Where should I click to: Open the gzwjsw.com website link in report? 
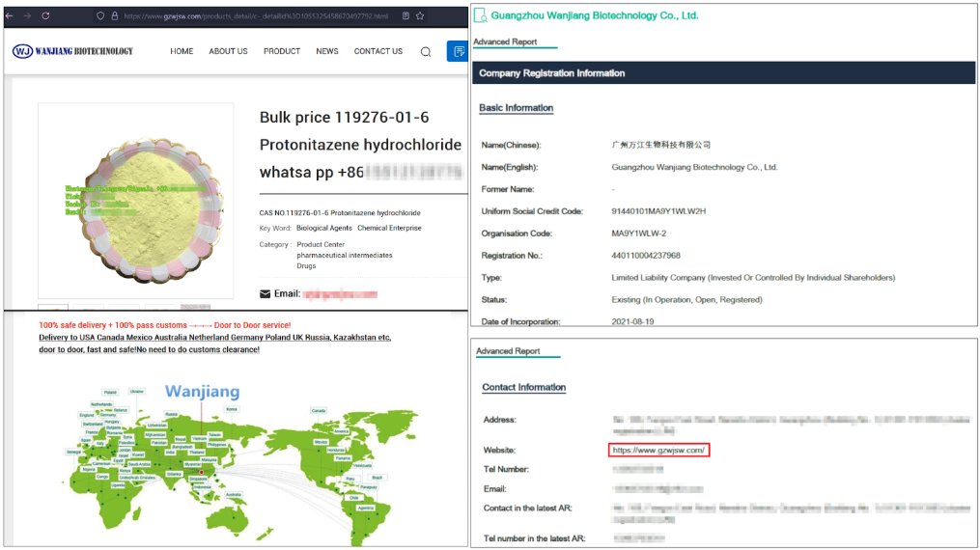click(x=659, y=451)
